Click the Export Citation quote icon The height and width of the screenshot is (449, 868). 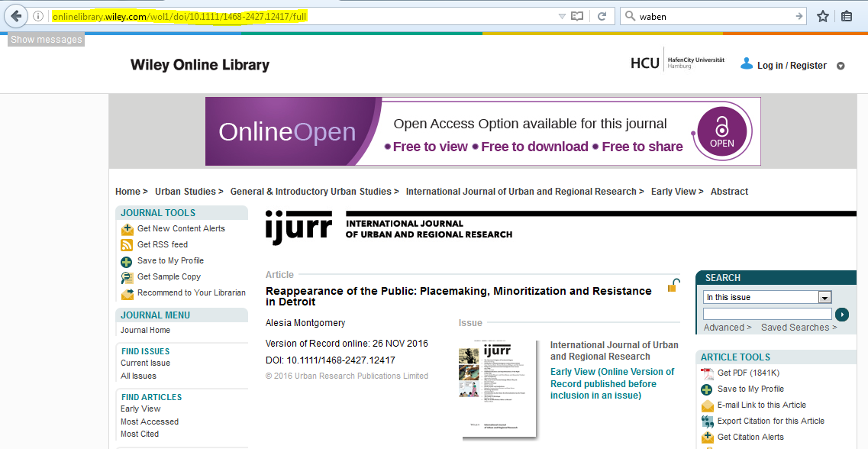tap(708, 422)
